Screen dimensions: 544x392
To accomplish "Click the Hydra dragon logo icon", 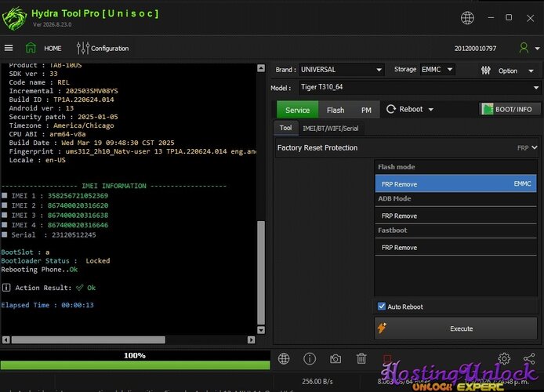I will 14,18.
